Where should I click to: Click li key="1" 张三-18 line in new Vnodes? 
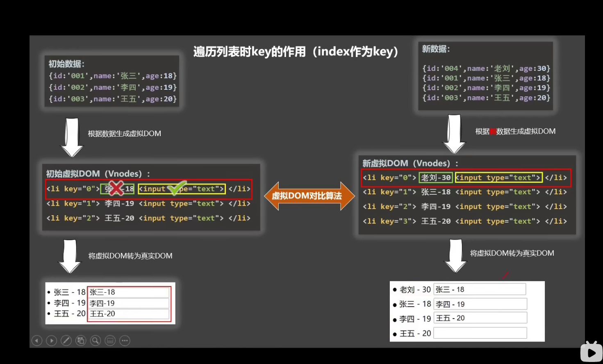[x=465, y=192]
